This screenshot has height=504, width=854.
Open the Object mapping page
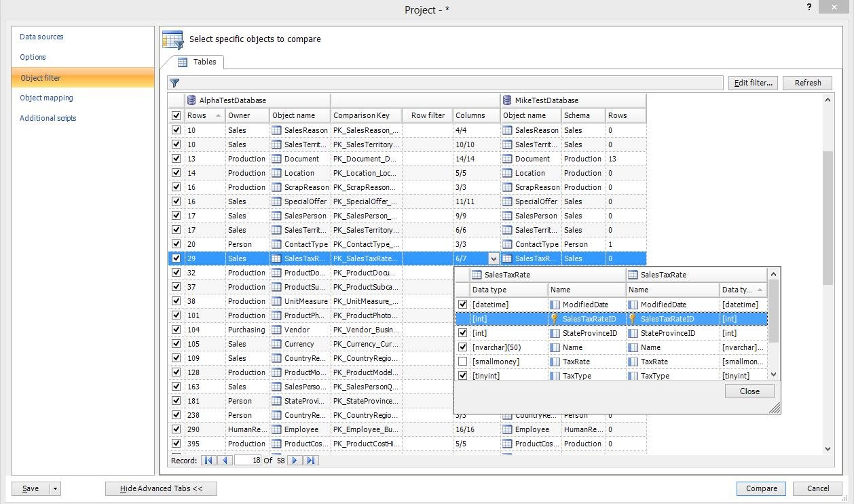tap(46, 98)
